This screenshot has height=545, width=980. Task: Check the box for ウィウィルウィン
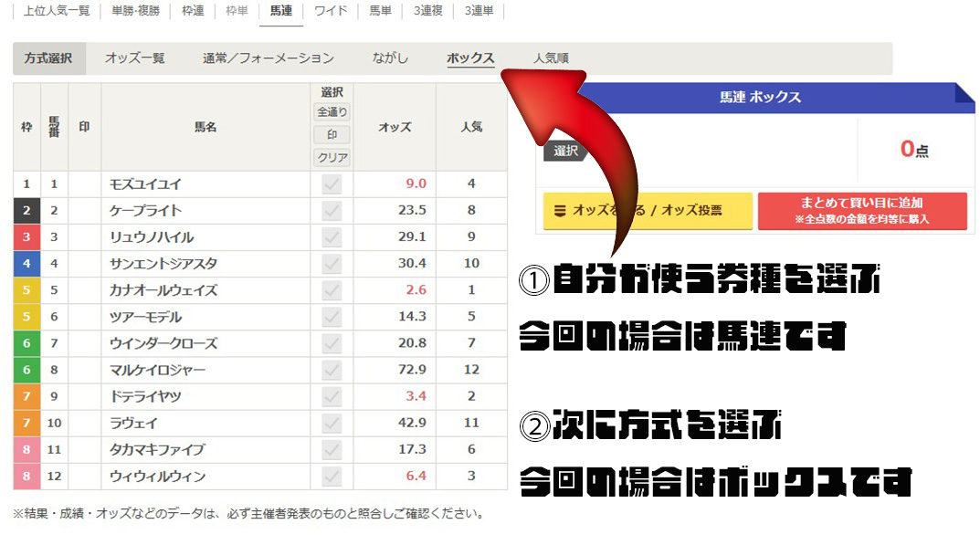point(332,477)
